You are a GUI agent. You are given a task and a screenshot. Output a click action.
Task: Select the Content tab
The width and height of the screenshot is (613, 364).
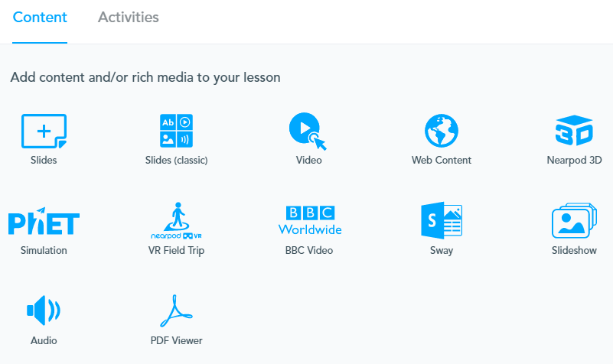[40, 17]
